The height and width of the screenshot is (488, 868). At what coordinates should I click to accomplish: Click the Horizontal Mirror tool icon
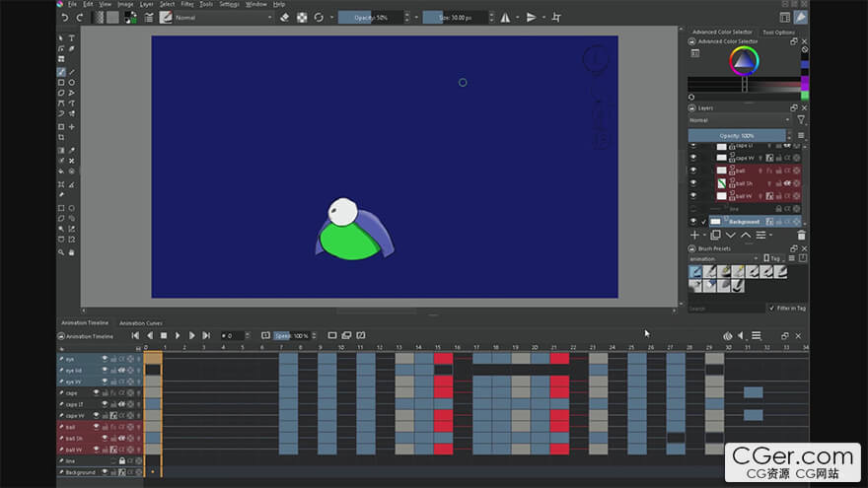coord(505,18)
